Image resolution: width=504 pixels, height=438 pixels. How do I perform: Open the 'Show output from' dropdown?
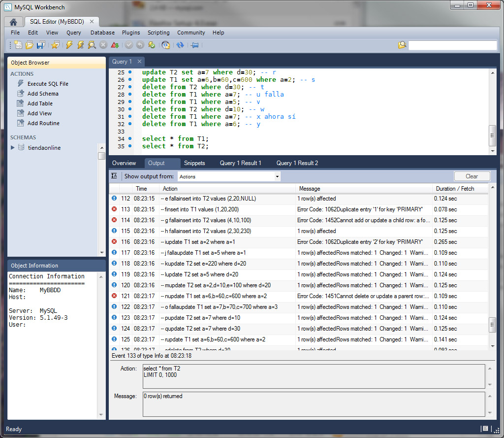[228, 176]
